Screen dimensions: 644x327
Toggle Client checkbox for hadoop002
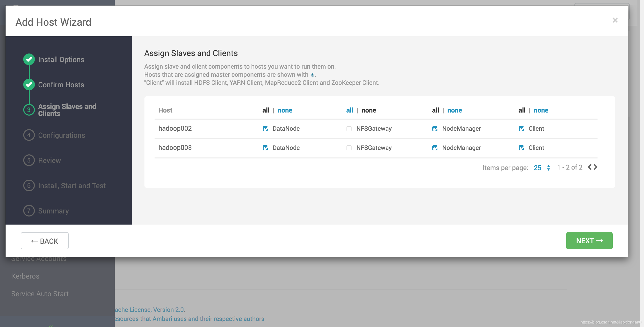tap(521, 129)
